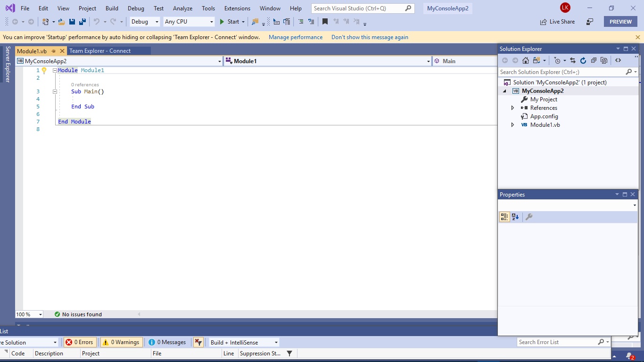The width and height of the screenshot is (644, 362).
Task: Toggle the clear Error List filters button
Action: pyautogui.click(x=198, y=342)
